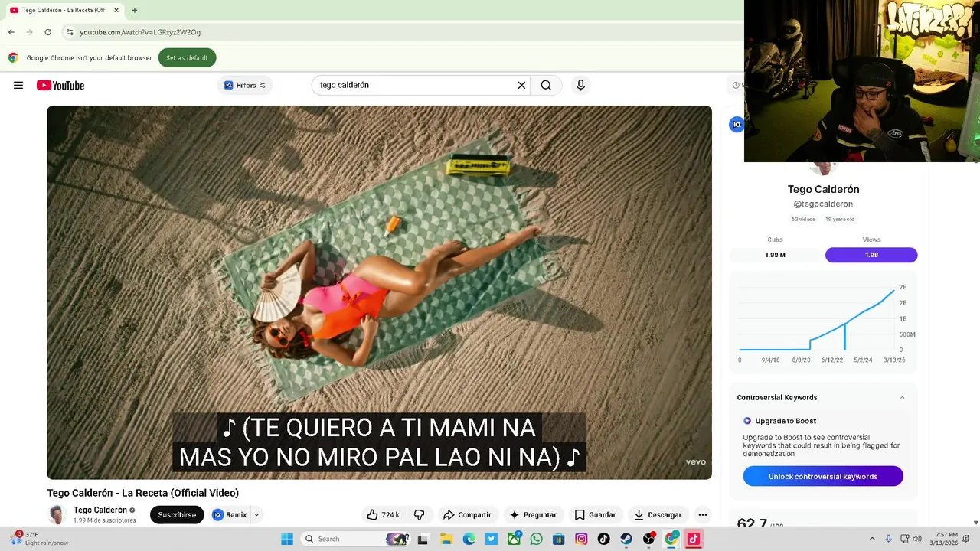Image resolution: width=980 pixels, height=551 pixels.
Task: Reload the page
Action: (x=47, y=32)
